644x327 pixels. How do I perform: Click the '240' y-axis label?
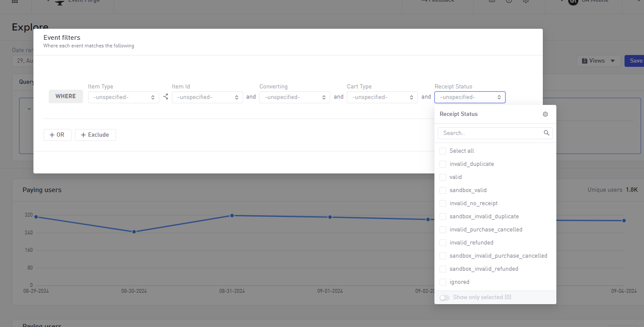coord(29,233)
